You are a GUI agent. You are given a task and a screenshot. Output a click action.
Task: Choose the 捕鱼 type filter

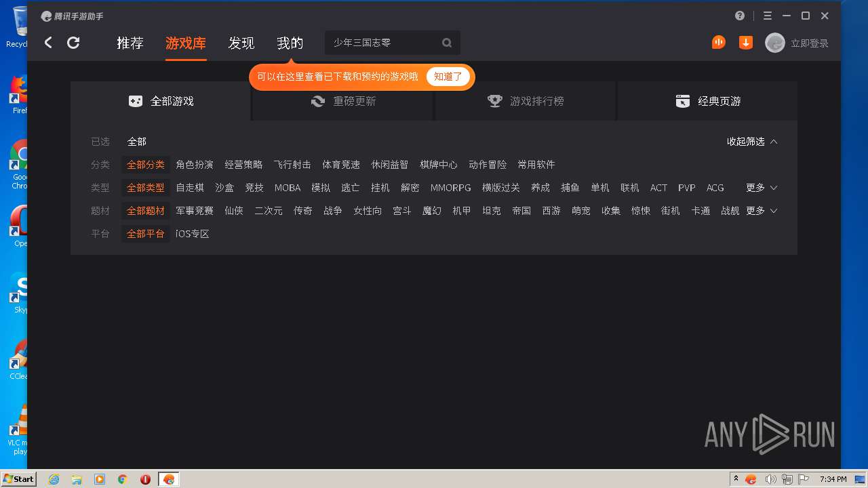click(570, 188)
